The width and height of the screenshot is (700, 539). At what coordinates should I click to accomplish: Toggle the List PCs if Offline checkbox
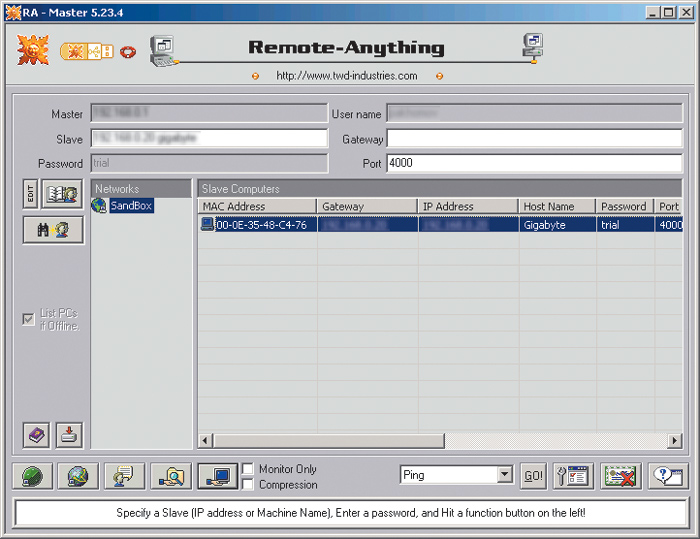tap(29, 319)
